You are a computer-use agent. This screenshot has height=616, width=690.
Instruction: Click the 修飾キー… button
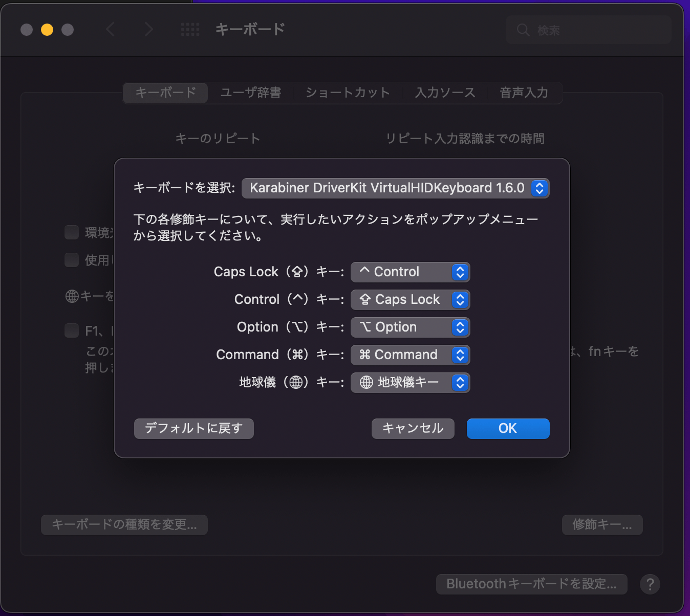(602, 524)
